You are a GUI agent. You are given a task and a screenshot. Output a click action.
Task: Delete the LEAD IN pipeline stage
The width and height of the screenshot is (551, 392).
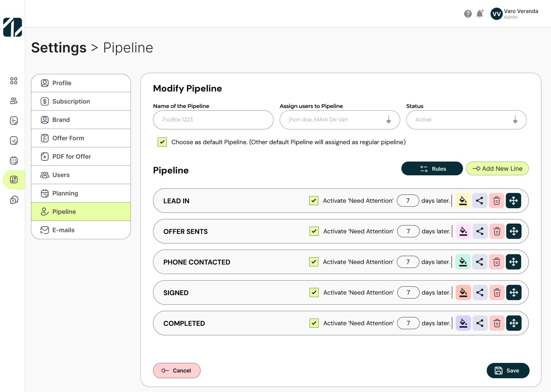click(x=496, y=201)
